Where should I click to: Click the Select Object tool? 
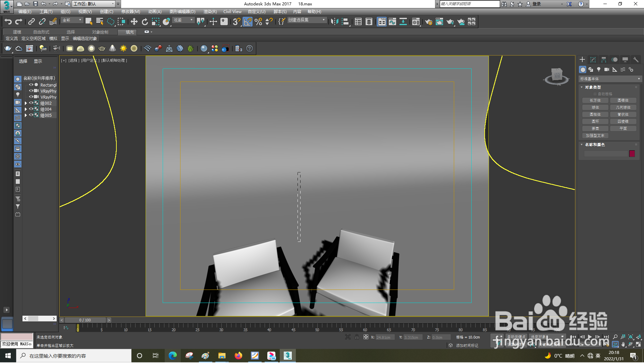(89, 22)
